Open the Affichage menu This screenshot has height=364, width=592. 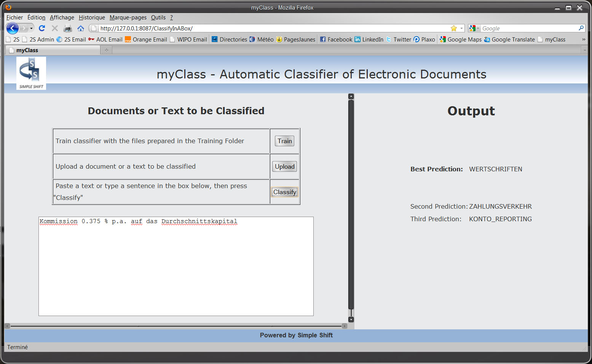(x=62, y=18)
